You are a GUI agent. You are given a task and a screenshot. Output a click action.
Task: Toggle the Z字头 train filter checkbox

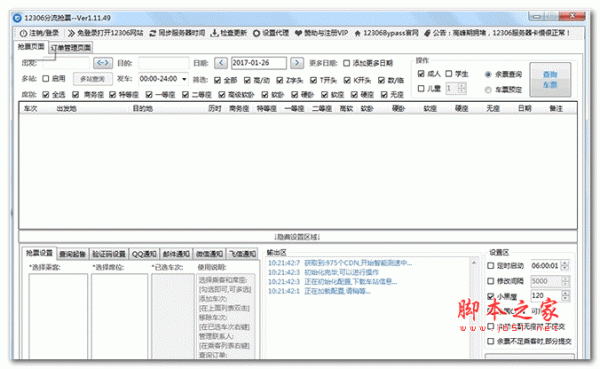click(280, 80)
